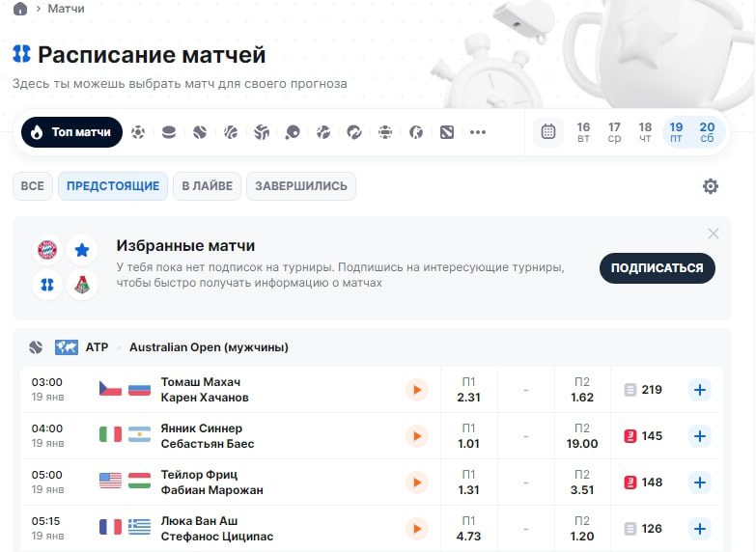Select date 19 пт
756x552 pixels.
pos(676,132)
